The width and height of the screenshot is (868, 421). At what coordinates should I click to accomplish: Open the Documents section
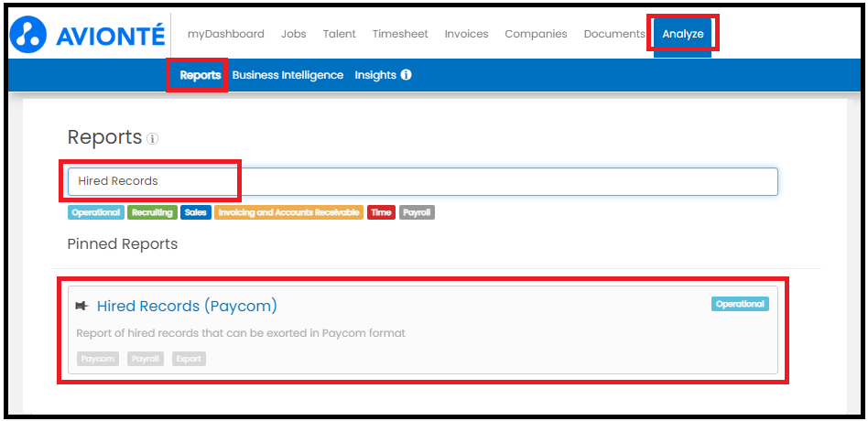(614, 34)
